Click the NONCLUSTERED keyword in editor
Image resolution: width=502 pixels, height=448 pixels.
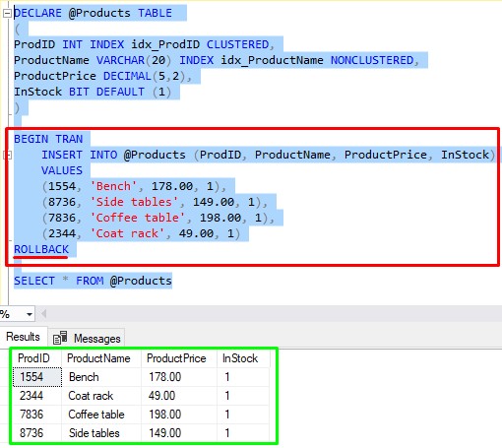tap(372, 60)
